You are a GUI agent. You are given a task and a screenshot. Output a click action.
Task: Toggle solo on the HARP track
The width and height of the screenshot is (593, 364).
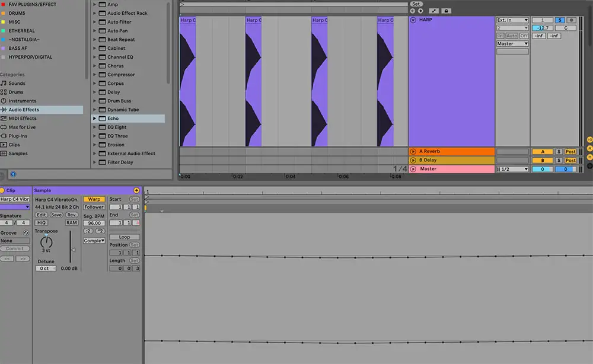(560, 20)
